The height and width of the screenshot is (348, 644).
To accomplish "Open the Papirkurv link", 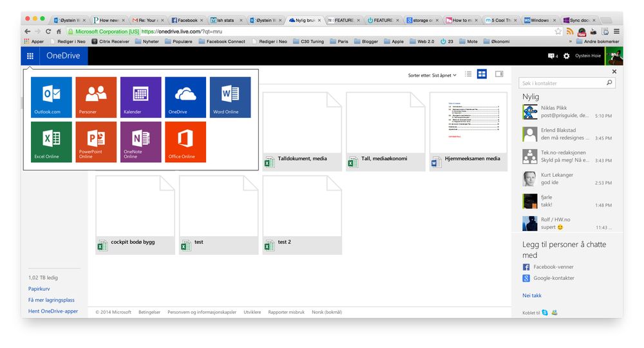I will pyautogui.click(x=39, y=289).
